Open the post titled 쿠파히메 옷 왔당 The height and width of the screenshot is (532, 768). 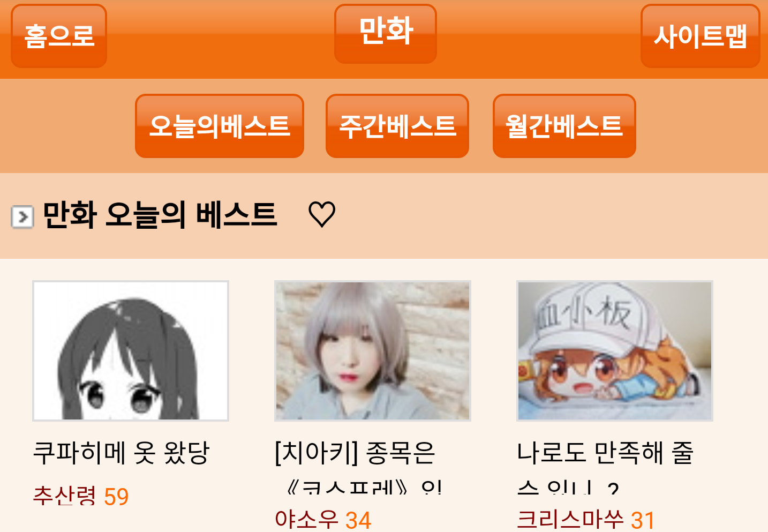[121, 453]
